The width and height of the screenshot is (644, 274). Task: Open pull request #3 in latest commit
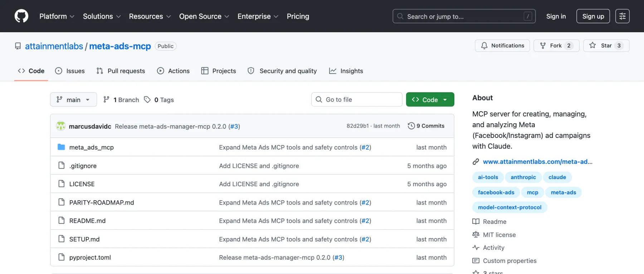(234, 126)
